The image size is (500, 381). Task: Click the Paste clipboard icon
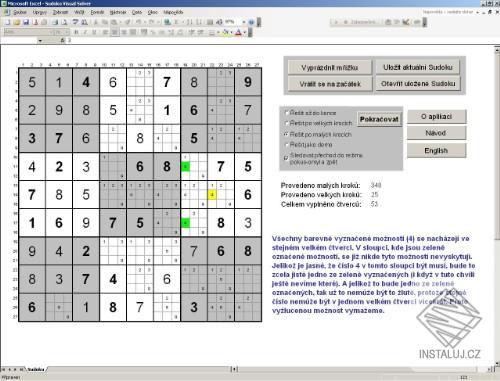(114, 22)
